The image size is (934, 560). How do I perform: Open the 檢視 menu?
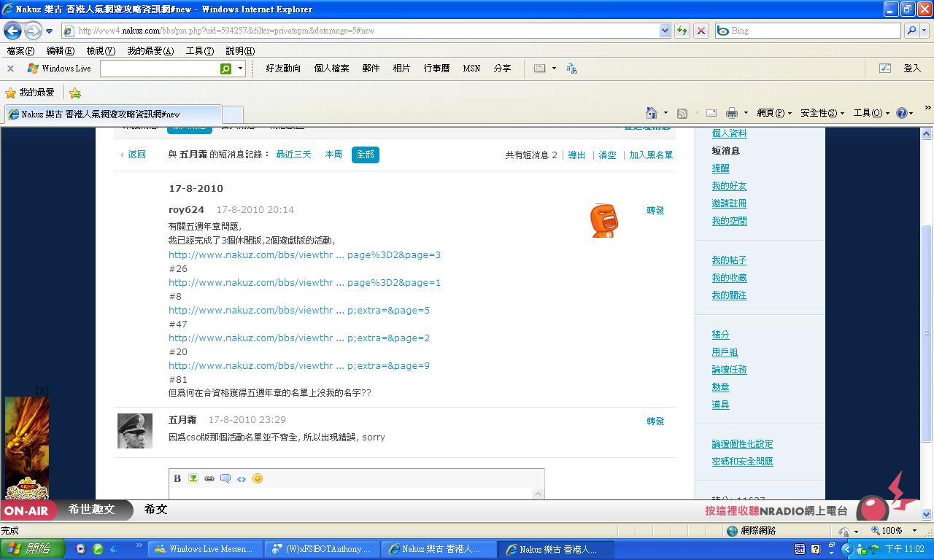pos(100,51)
